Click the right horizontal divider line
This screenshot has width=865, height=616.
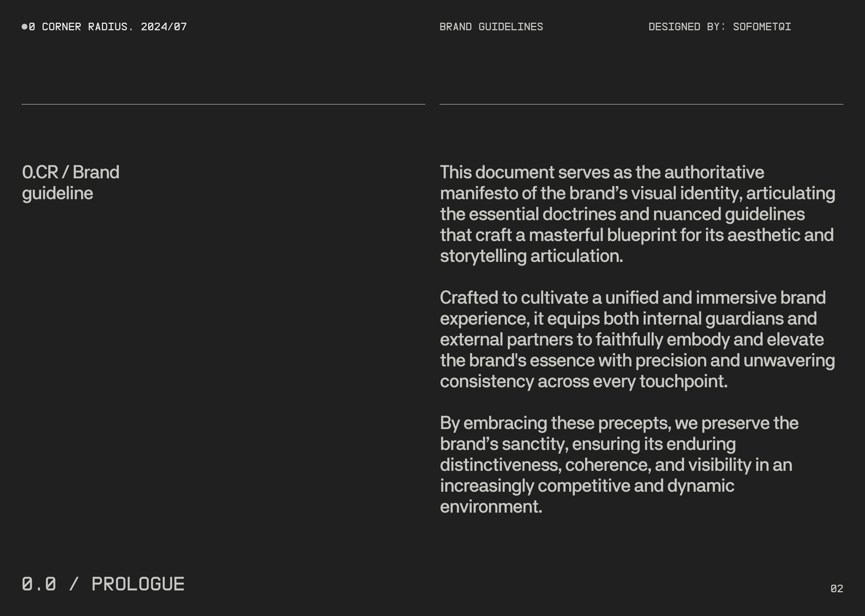coord(641,104)
